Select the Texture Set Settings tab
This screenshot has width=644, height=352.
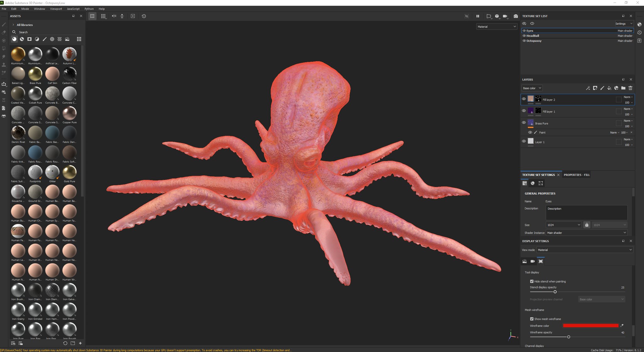pos(538,175)
